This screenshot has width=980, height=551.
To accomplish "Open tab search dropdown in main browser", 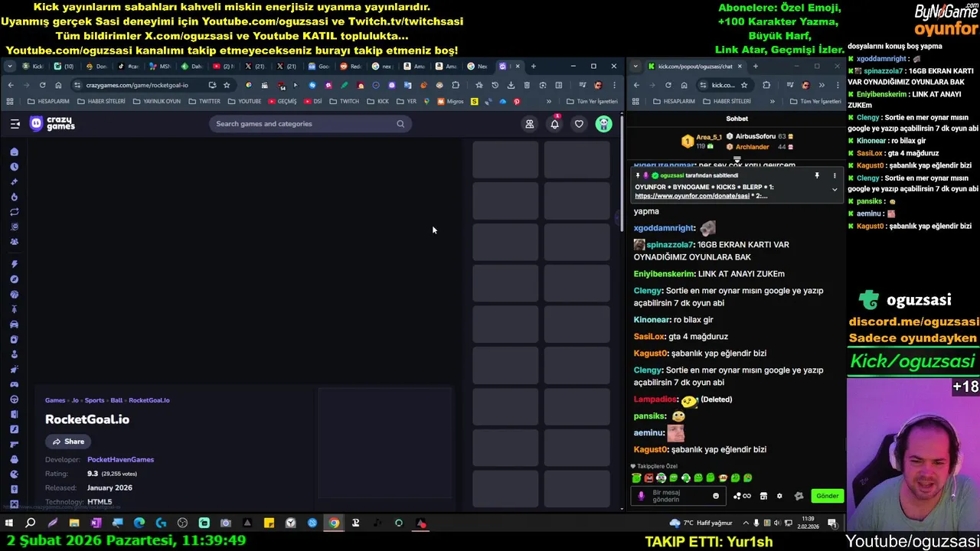I will pyautogui.click(x=9, y=66).
